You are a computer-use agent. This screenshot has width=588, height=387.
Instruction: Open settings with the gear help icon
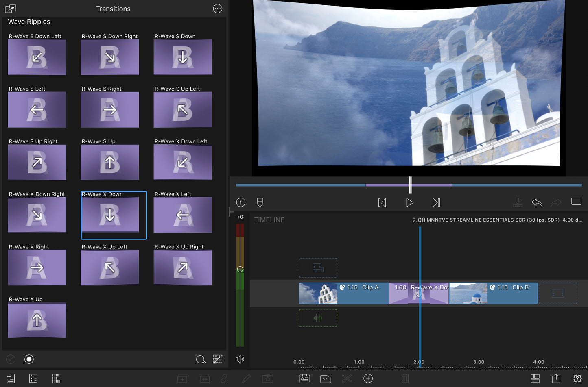click(577, 378)
